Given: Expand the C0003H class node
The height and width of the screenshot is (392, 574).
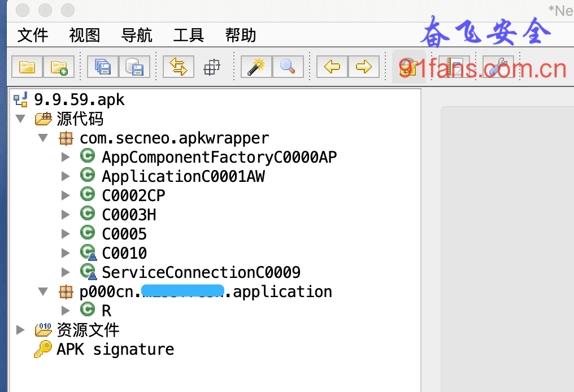Looking at the screenshot, I should point(66,215).
